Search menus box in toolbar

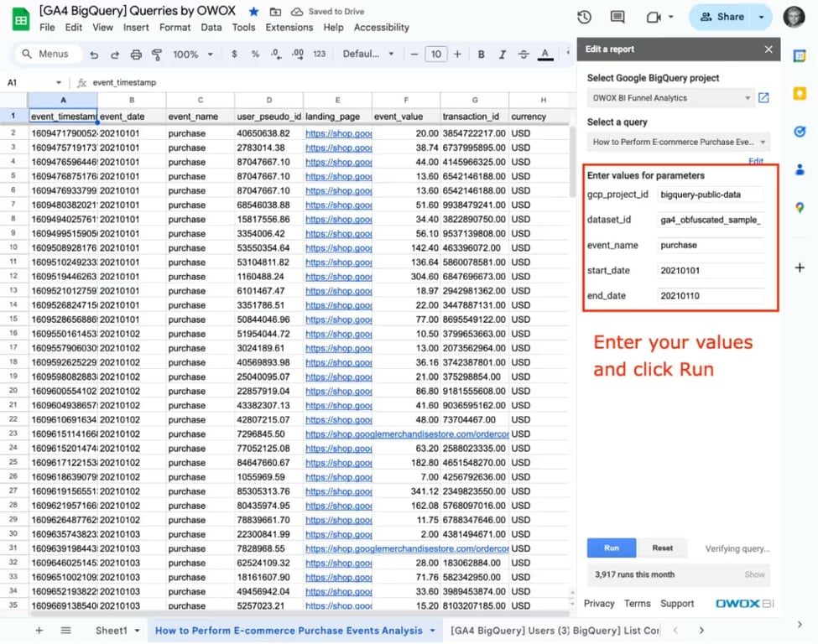point(49,54)
